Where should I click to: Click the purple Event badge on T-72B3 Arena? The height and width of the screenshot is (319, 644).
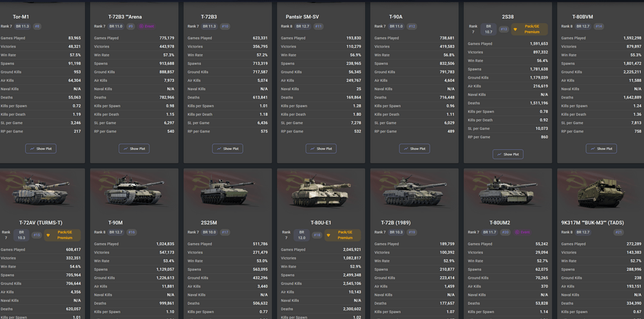coord(146,26)
